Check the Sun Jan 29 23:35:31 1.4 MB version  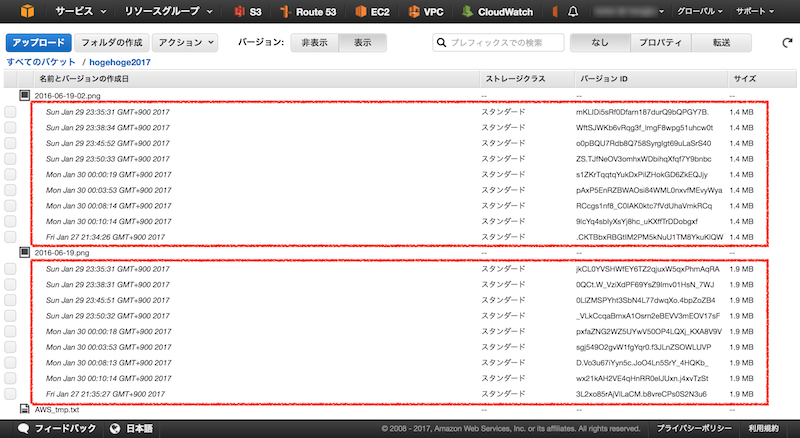pos(10,112)
